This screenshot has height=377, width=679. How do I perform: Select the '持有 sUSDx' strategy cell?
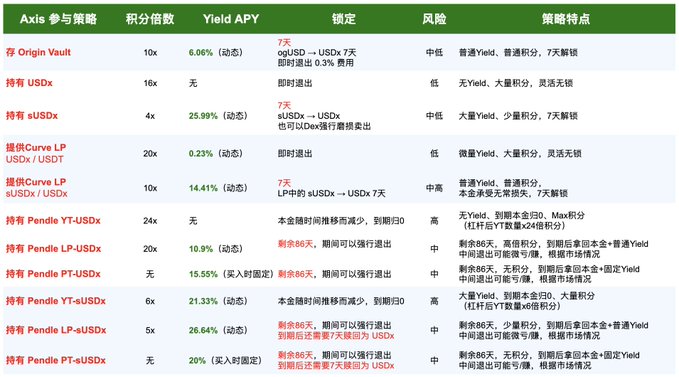click(x=32, y=116)
